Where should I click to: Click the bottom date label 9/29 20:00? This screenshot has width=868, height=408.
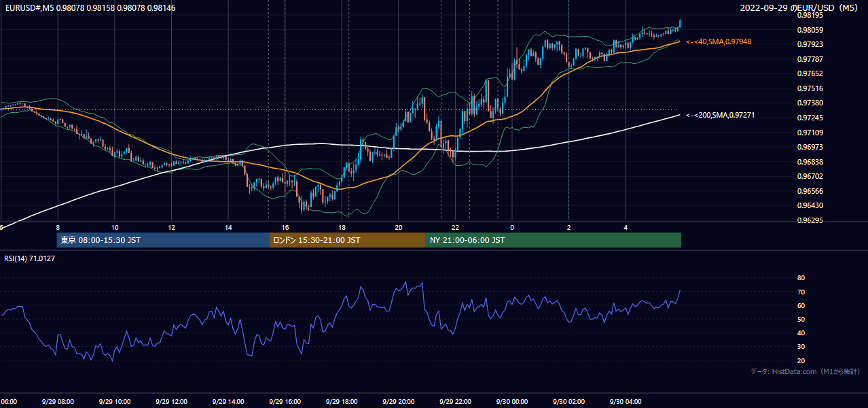point(398,401)
